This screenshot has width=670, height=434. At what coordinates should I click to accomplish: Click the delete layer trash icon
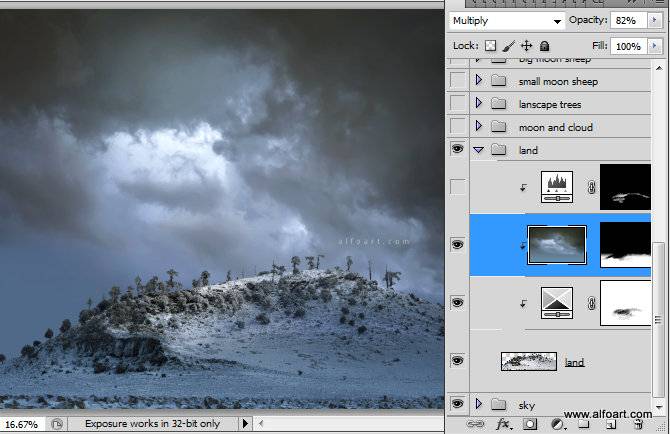pyautogui.click(x=638, y=424)
